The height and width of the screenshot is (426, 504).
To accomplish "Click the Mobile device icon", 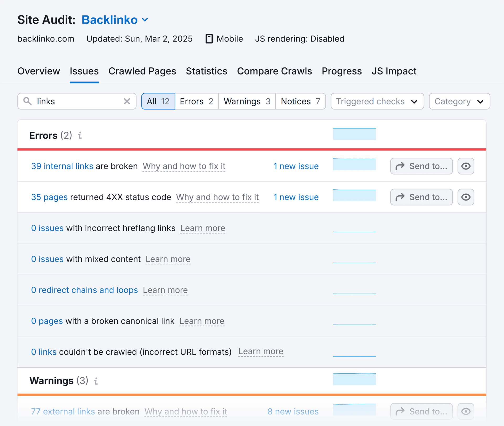I will point(209,39).
